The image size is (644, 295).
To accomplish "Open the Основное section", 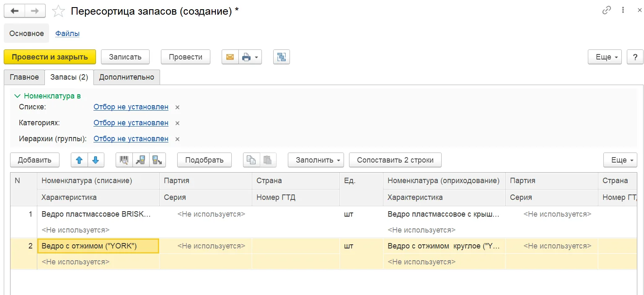I will click(x=26, y=34).
